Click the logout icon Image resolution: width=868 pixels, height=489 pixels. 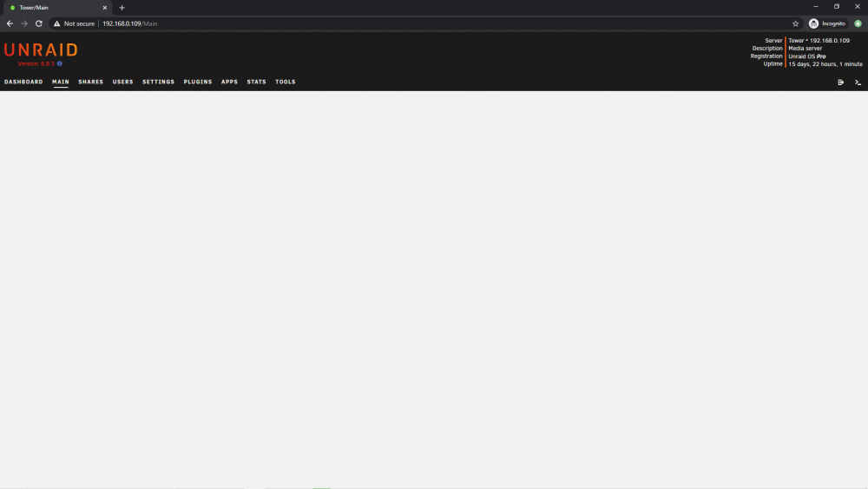click(x=840, y=83)
